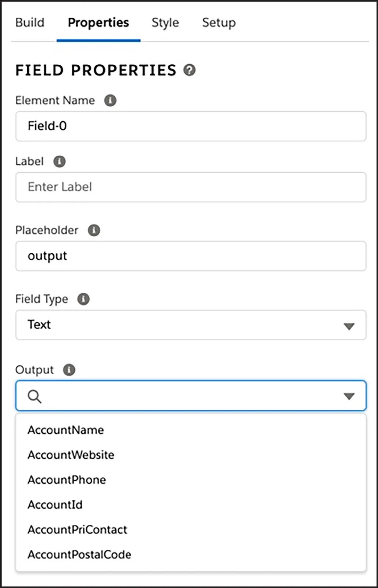Select the Properties tab
This screenshot has height=588, width=378.
98,23
